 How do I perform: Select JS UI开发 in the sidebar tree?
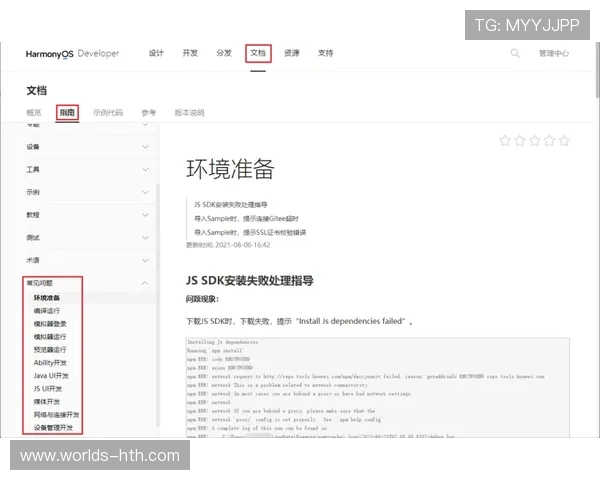point(47,389)
